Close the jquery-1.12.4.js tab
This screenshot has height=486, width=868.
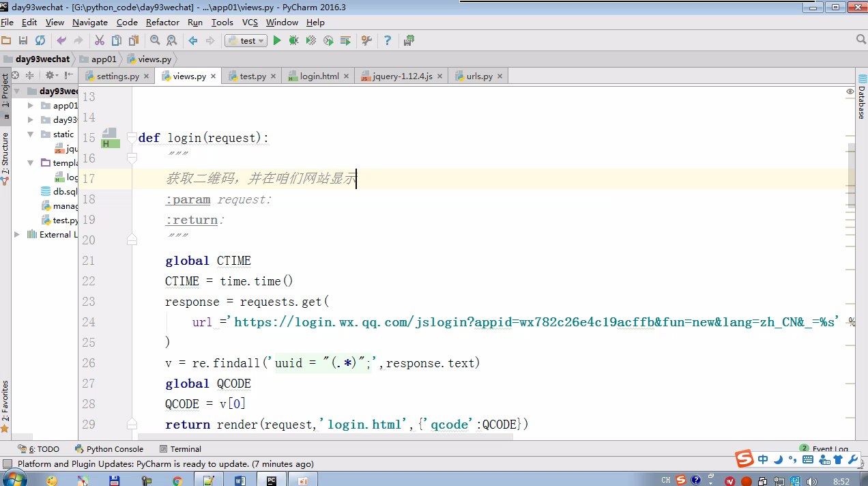(439, 76)
